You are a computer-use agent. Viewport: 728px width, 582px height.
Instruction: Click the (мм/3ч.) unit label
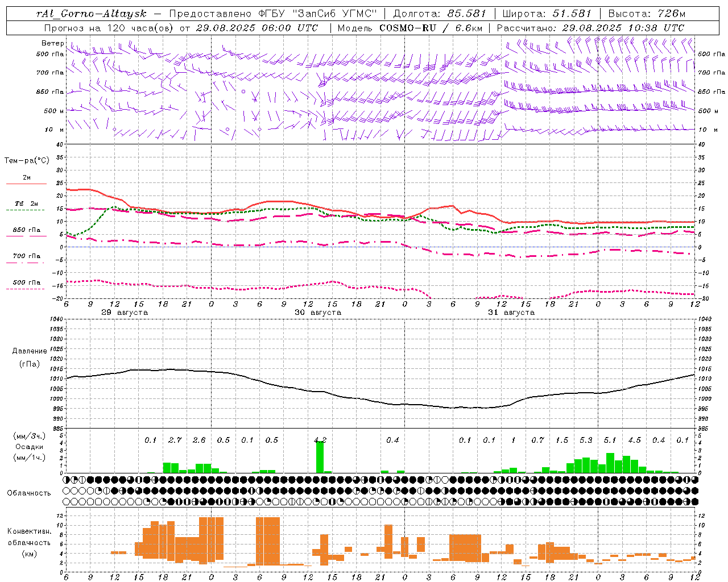coord(29,436)
